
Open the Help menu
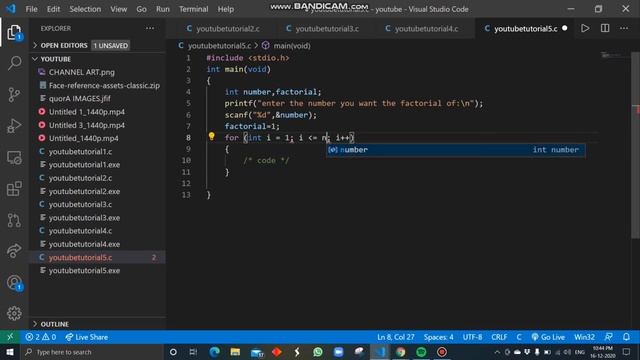point(225,9)
